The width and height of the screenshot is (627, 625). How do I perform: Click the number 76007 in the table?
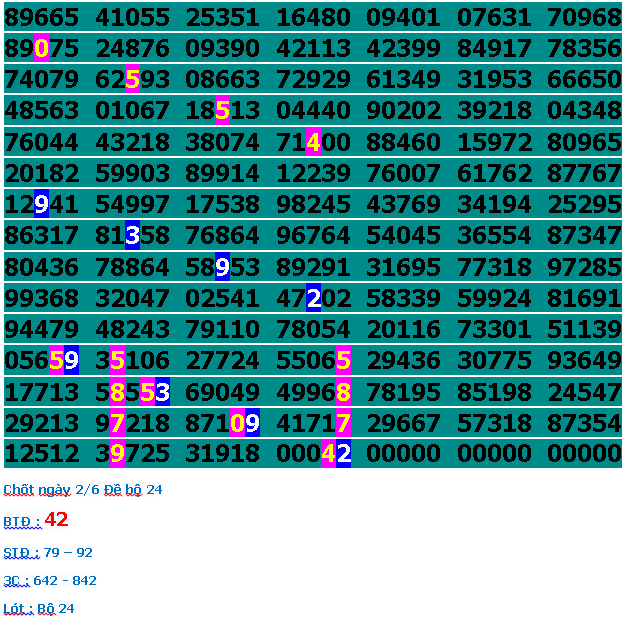tap(404, 173)
